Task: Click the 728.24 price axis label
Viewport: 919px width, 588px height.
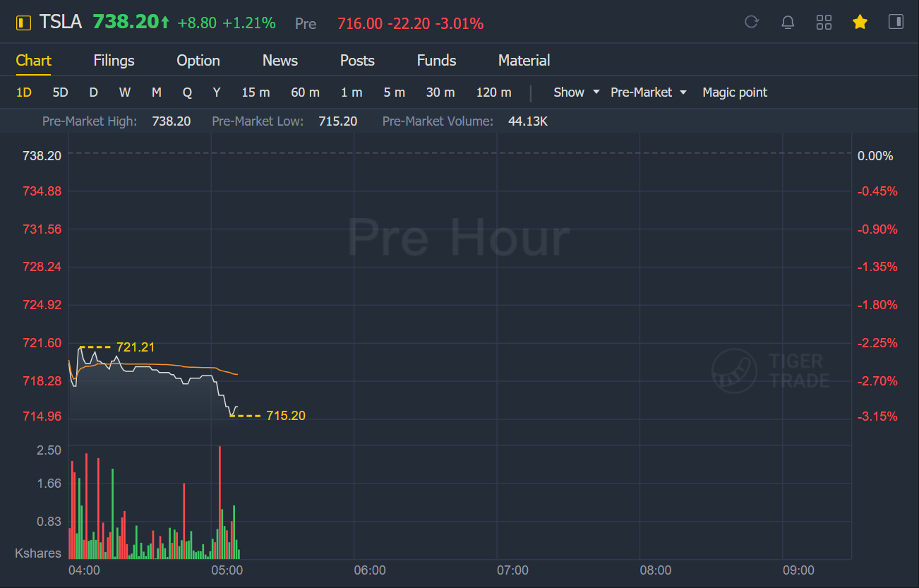Action: click(42, 267)
